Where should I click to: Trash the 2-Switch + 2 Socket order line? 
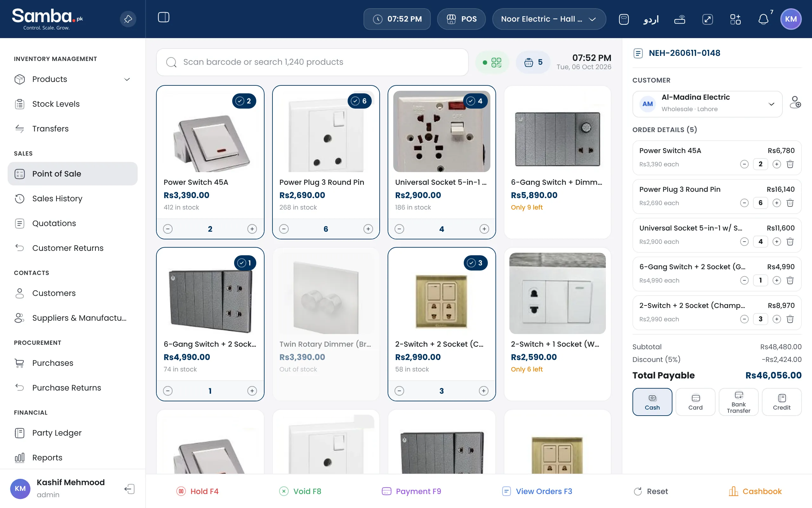(x=790, y=319)
